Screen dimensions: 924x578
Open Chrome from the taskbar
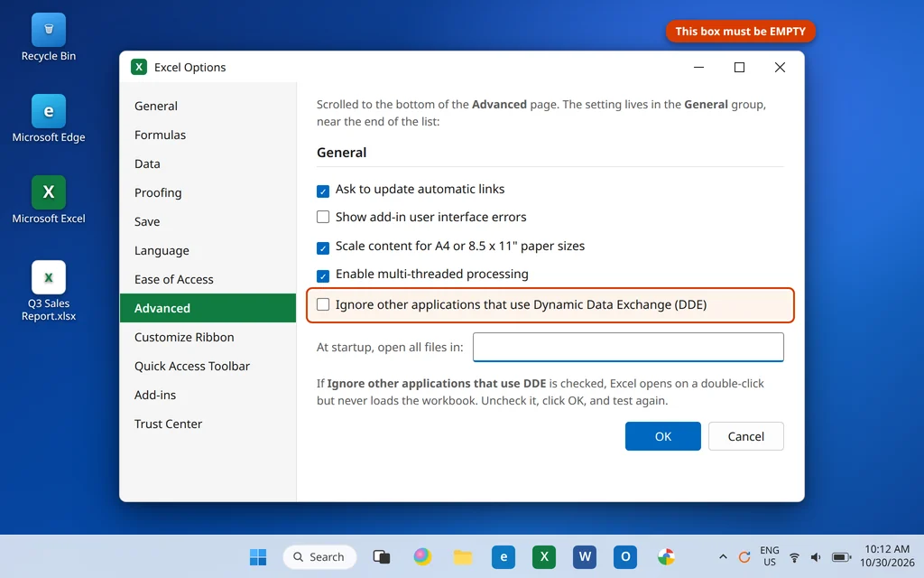[666, 556]
